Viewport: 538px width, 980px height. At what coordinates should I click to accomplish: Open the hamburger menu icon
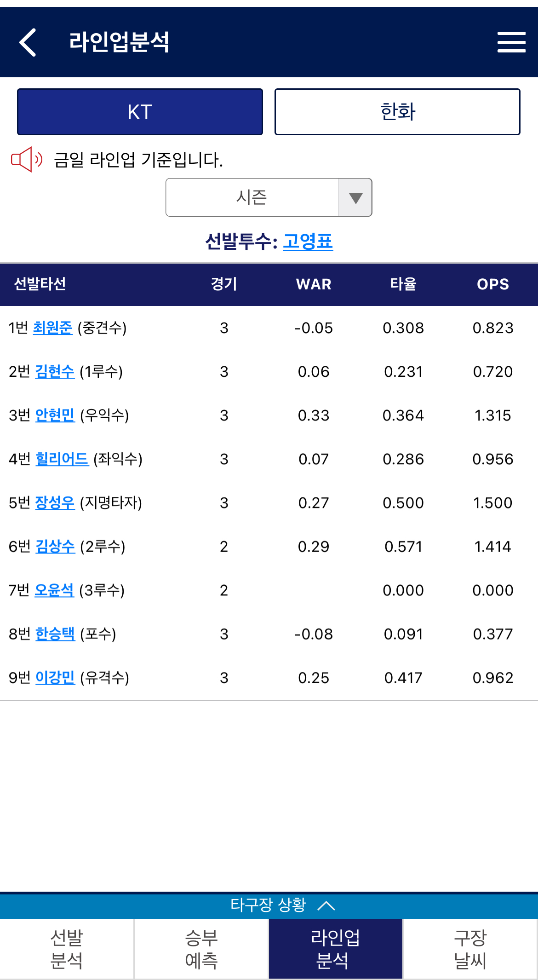511,42
